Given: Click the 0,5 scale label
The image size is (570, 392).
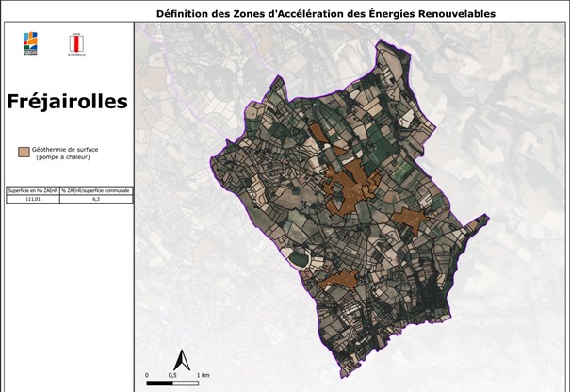Looking at the screenshot, I should tap(173, 374).
